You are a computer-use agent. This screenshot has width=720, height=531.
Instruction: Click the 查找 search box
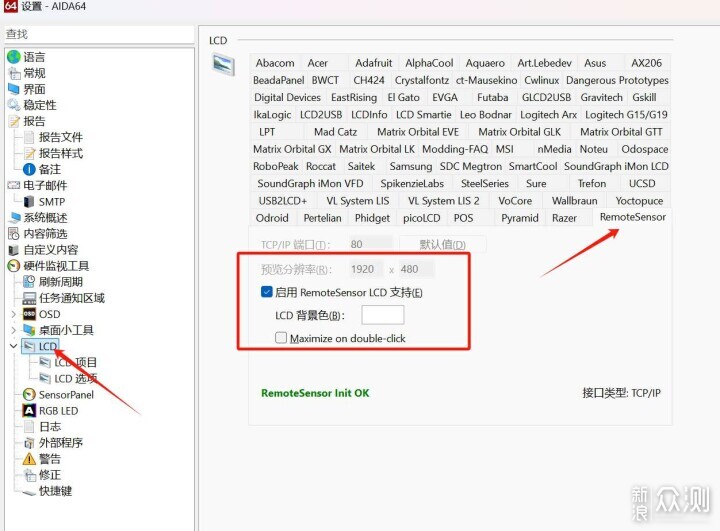(99, 34)
